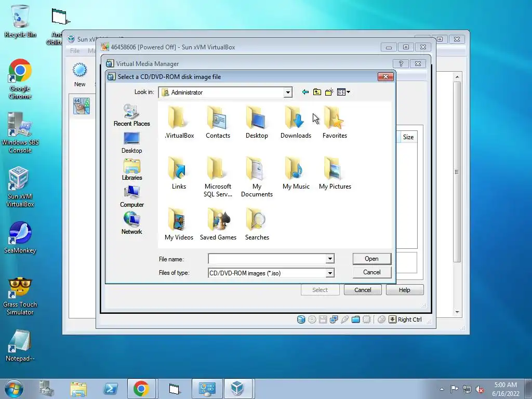Click the Action Center flag tray icon

tap(454, 389)
